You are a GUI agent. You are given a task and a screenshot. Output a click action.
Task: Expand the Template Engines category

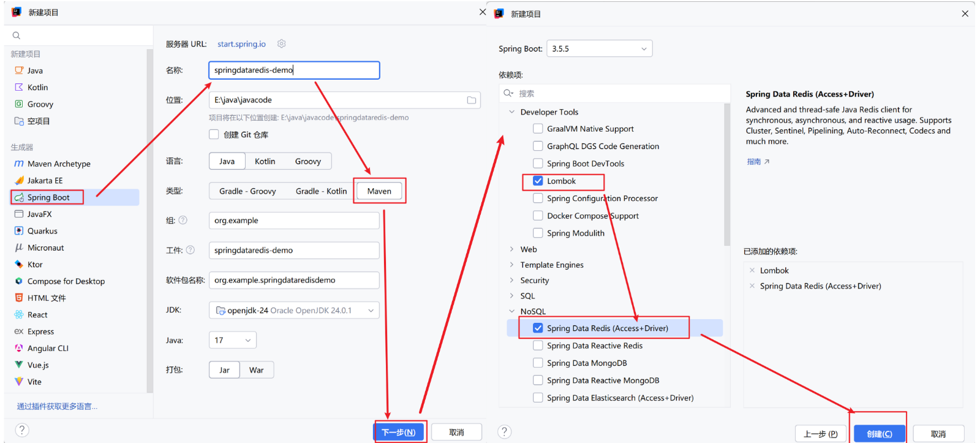point(512,265)
